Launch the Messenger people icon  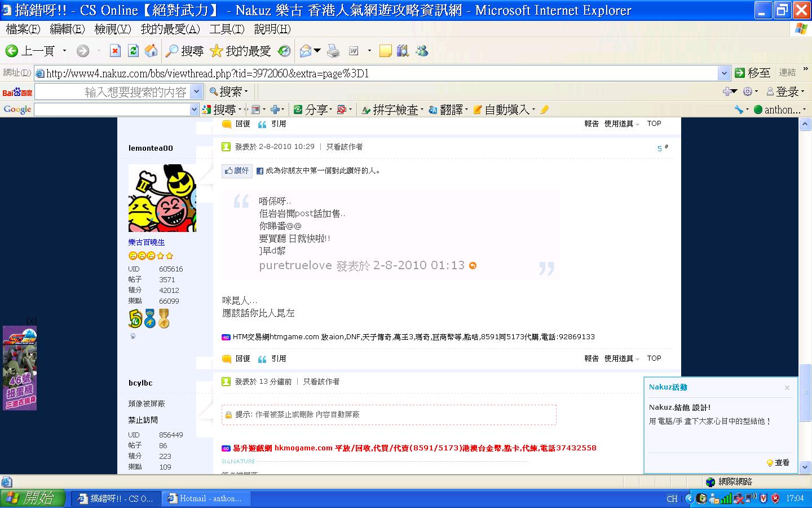422,51
